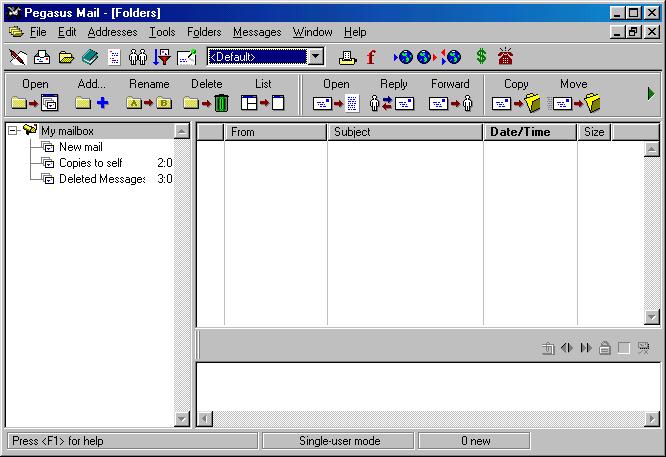Click the compose new message pen icon

point(17,57)
